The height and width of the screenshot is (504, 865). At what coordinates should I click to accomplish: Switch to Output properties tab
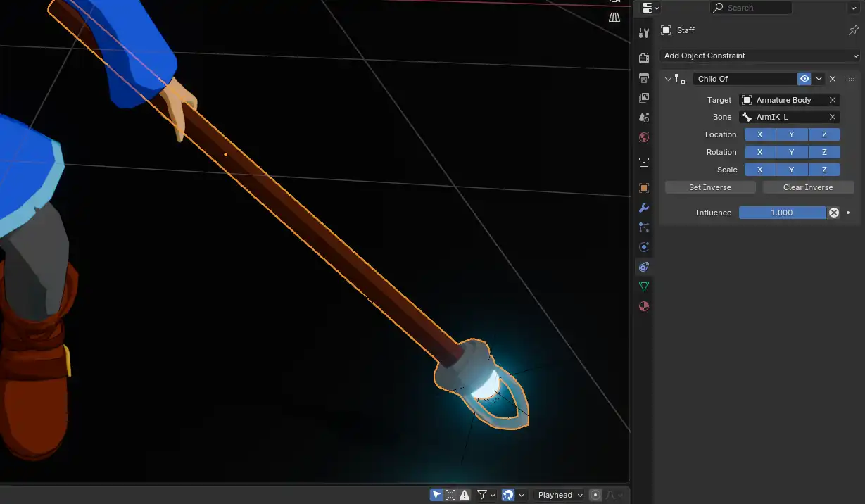(x=643, y=77)
